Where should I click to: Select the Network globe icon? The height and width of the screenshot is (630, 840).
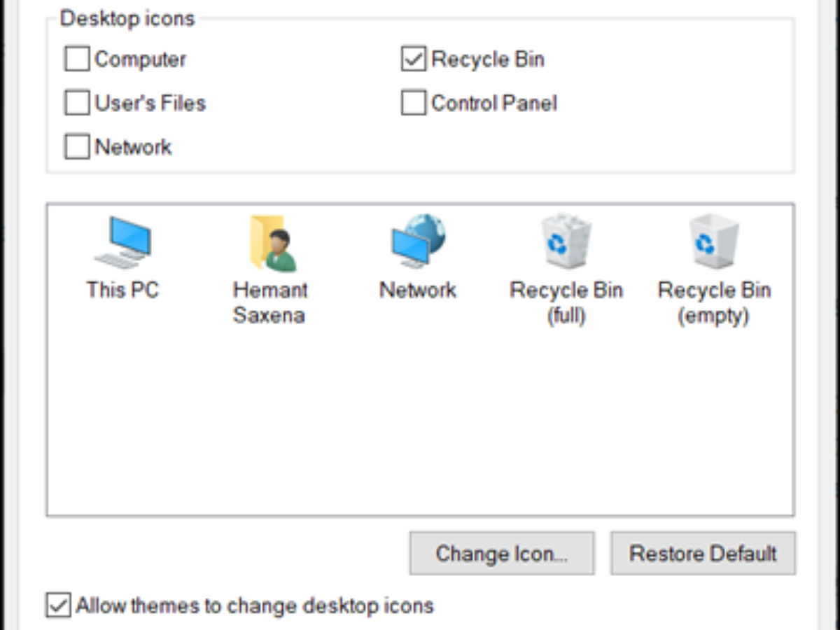pyautogui.click(x=418, y=242)
